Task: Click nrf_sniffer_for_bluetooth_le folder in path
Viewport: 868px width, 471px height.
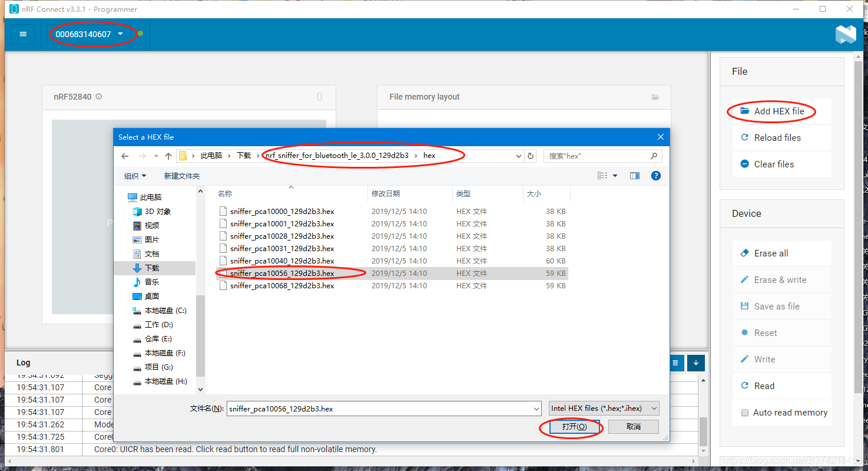Action: pyautogui.click(x=337, y=156)
